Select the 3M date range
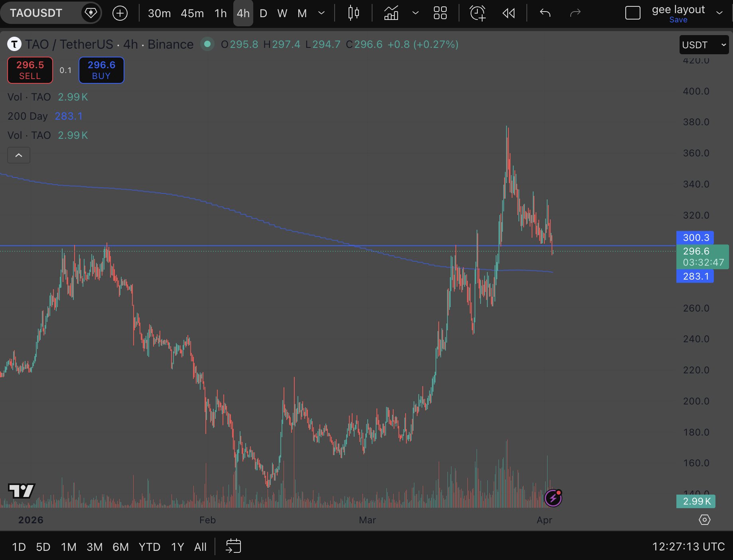The image size is (733, 560). [x=95, y=546]
